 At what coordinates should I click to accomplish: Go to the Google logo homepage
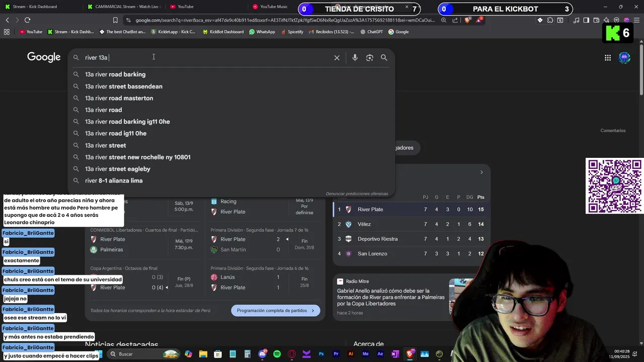(44, 57)
